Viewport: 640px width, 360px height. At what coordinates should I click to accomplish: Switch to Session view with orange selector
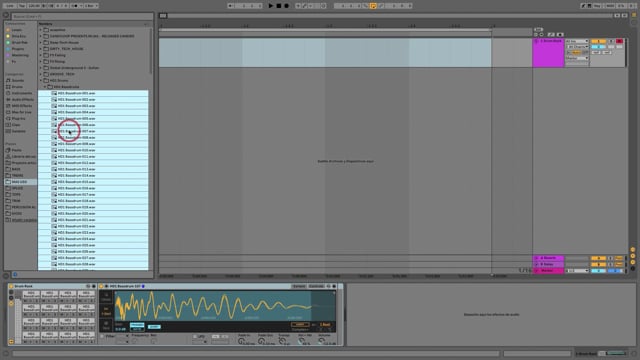pos(634,15)
